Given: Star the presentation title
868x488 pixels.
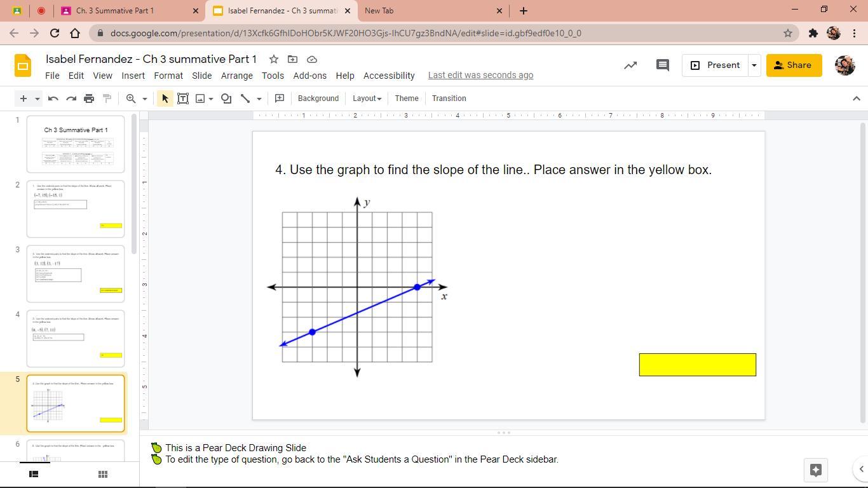Looking at the screenshot, I should [273, 59].
